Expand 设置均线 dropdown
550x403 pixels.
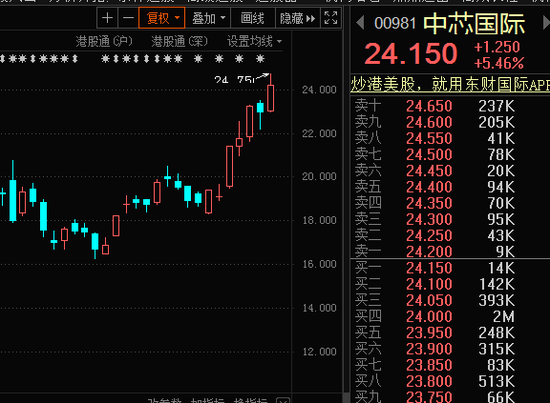tap(254, 41)
